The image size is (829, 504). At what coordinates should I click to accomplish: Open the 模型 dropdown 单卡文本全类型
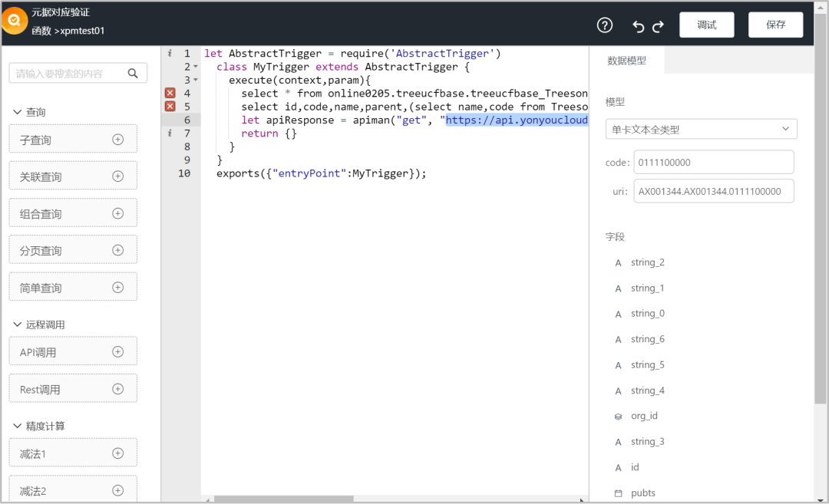click(x=701, y=130)
